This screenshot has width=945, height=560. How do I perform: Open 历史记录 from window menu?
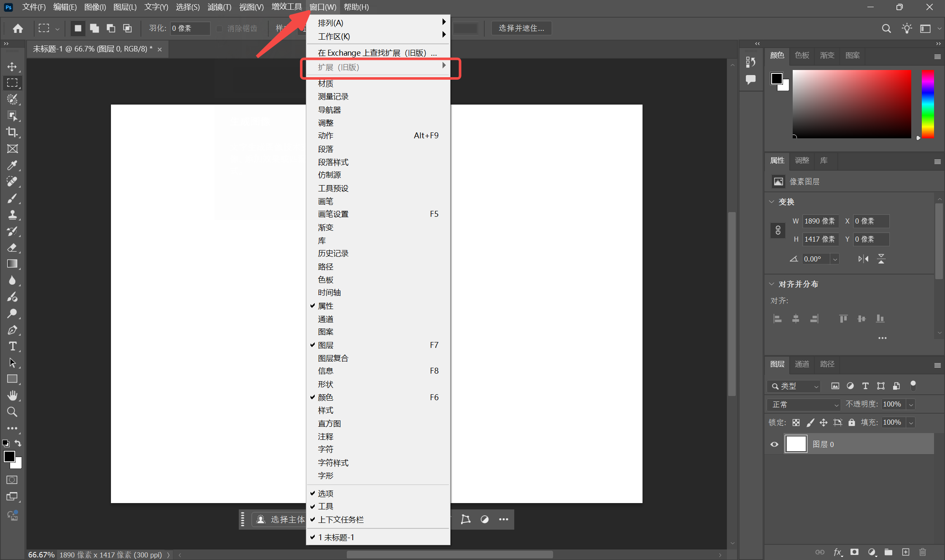pyautogui.click(x=333, y=253)
